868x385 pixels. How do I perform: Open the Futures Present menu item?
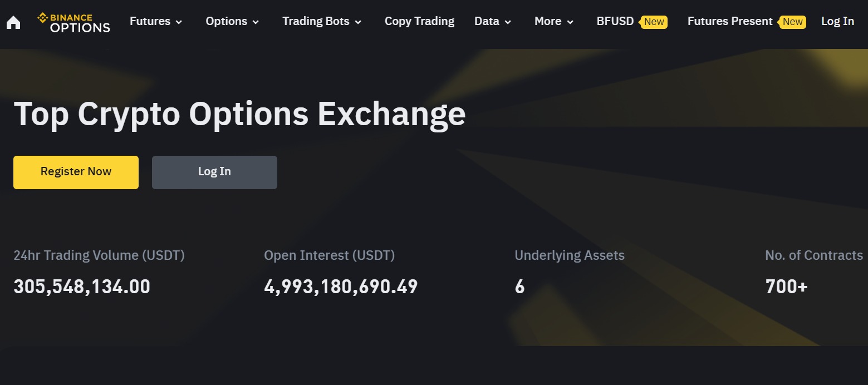click(729, 21)
